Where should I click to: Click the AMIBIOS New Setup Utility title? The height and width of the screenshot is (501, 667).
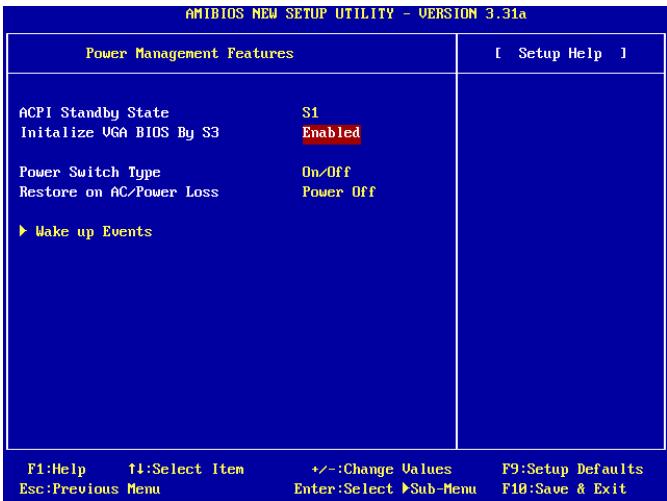[x=356, y=14]
